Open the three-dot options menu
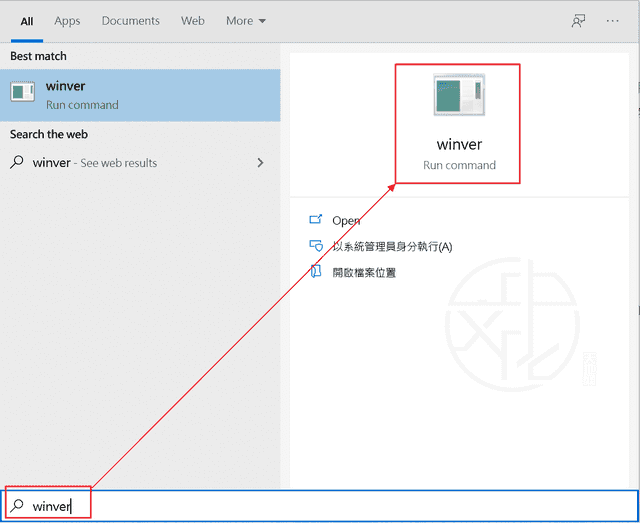The width and height of the screenshot is (640, 523). click(612, 21)
